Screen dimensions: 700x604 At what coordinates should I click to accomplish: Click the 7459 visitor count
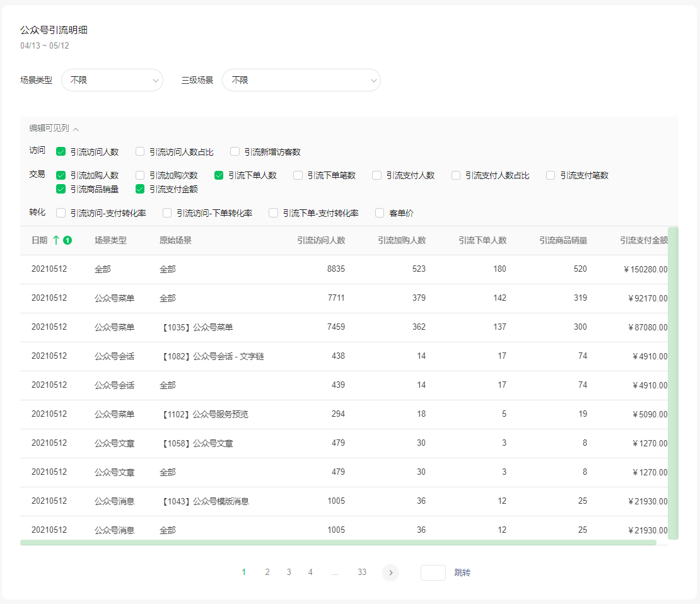(x=336, y=327)
